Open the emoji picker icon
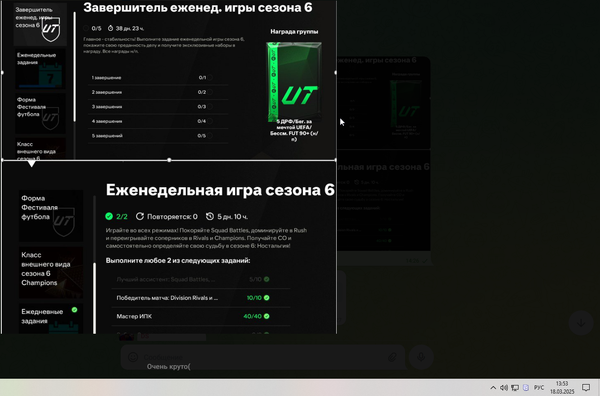This screenshot has height=396, width=600. click(133, 357)
